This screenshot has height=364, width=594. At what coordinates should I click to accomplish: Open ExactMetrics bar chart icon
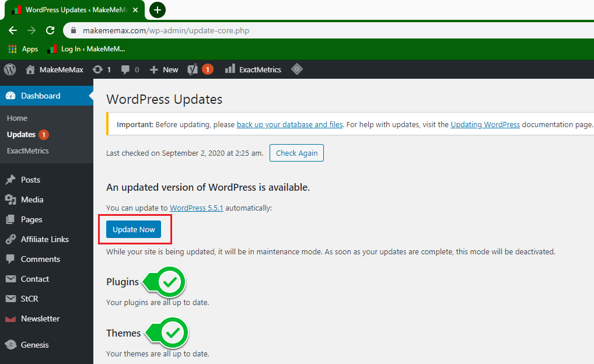230,69
